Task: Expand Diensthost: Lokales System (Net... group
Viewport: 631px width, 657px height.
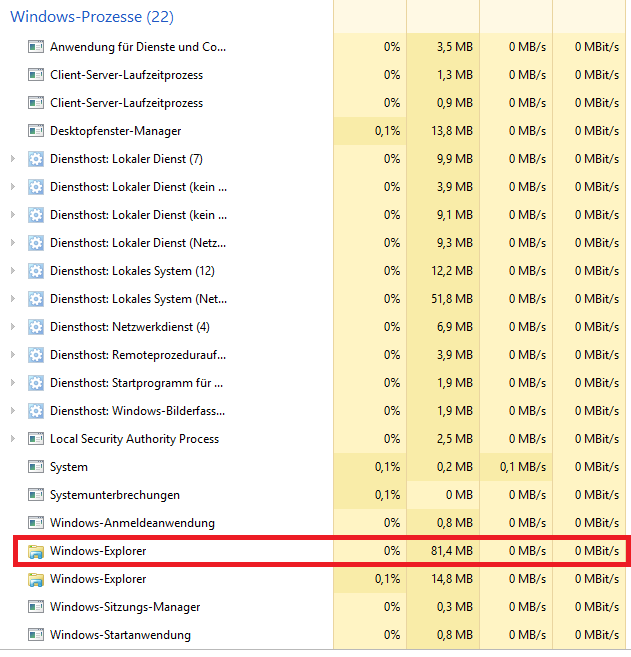Action: click(13, 299)
